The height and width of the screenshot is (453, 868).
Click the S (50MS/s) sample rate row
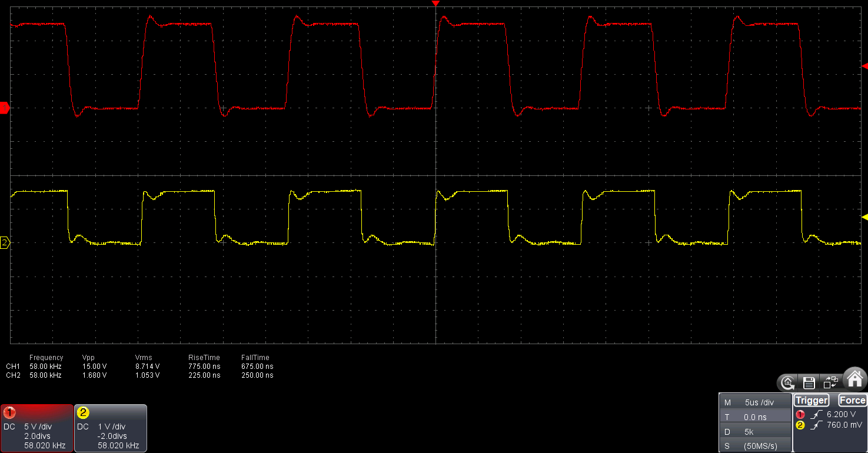[x=756, y=446]
